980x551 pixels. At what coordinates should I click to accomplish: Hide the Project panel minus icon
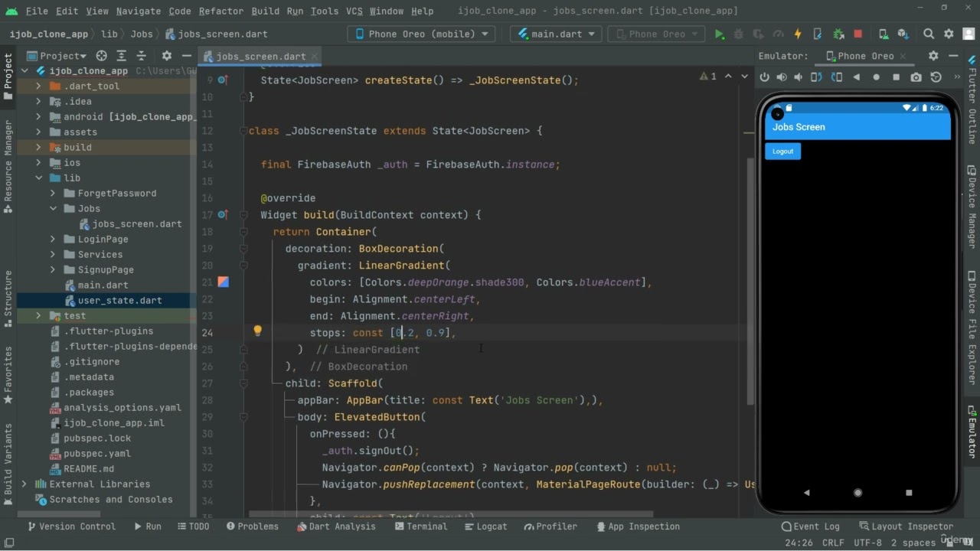(x=186, y=56)
